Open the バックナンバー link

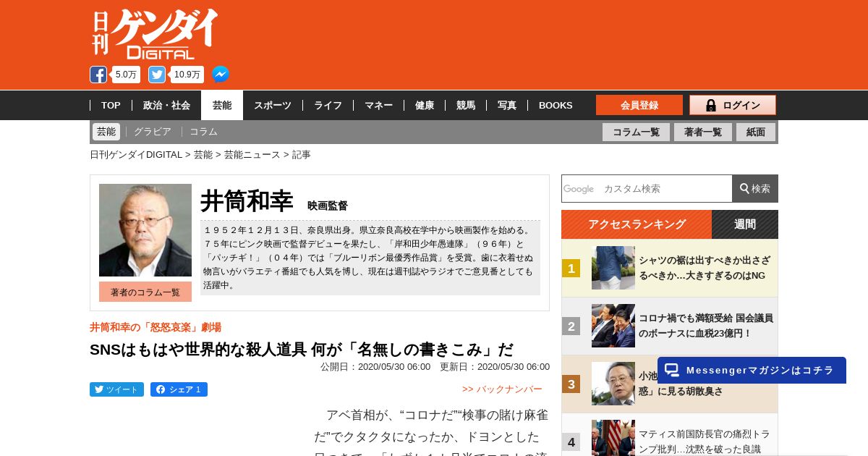coord(502,389)
